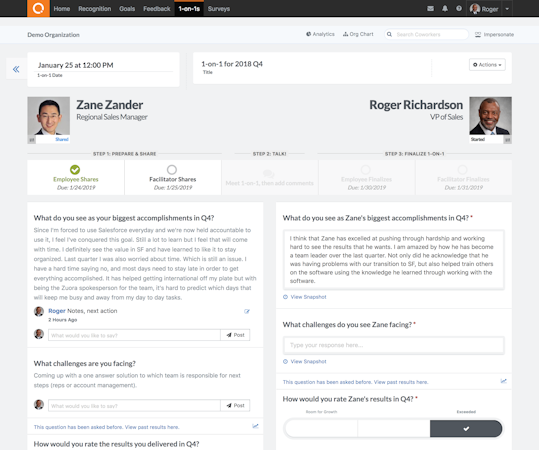Toggle the Employee Shares completed checkmark
This screenshot has height=450, width=539.
pyautogui.click(x=75, y=169)
